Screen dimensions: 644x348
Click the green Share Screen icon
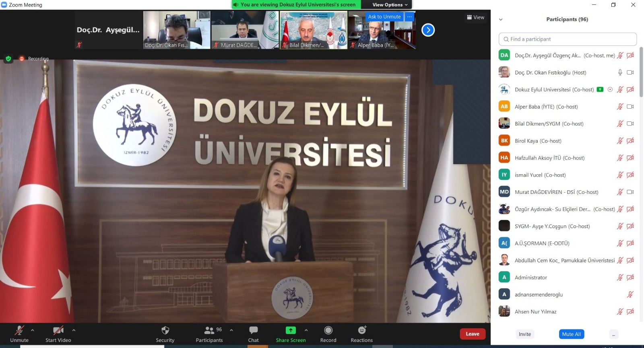pos(291,330)
